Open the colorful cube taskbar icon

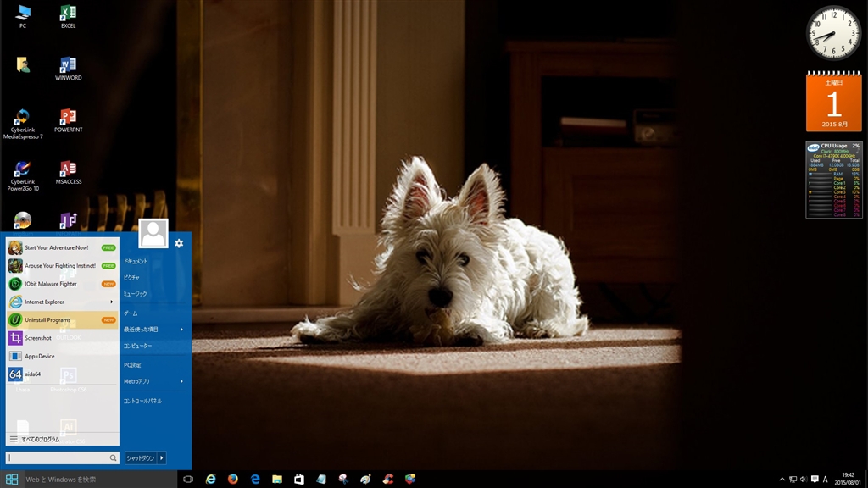point(410,480)
